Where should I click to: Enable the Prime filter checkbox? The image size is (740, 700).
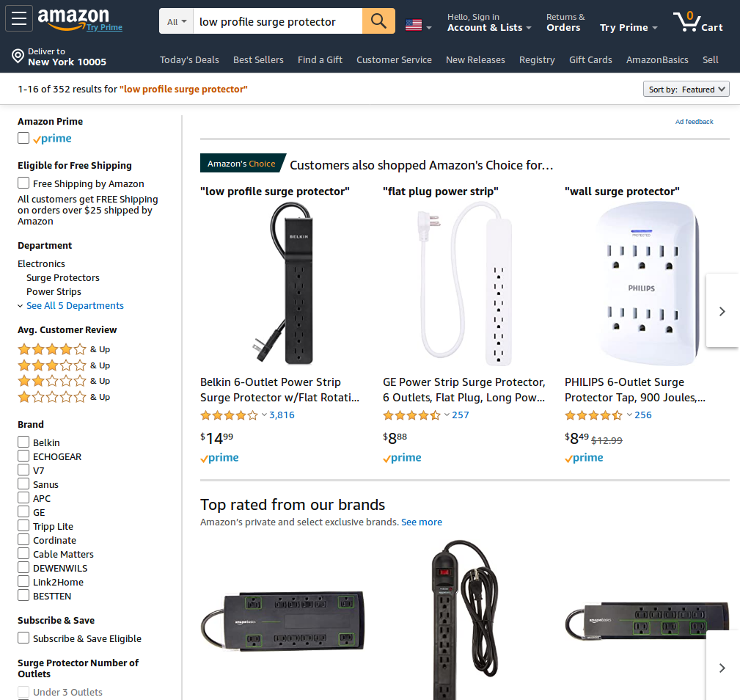click(23, 138)
